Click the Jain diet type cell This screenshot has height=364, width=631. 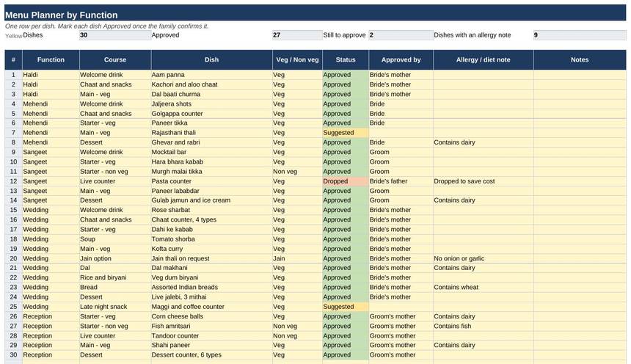pyautogui.click(x=297, y=258)
